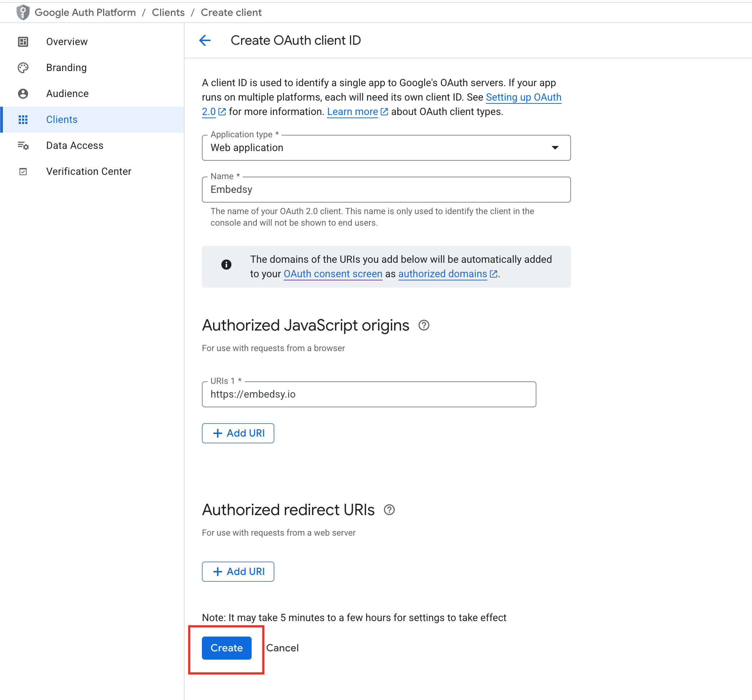Select the Verification Center checkmark icon
The image size is (752, 700).
(23, 171)
